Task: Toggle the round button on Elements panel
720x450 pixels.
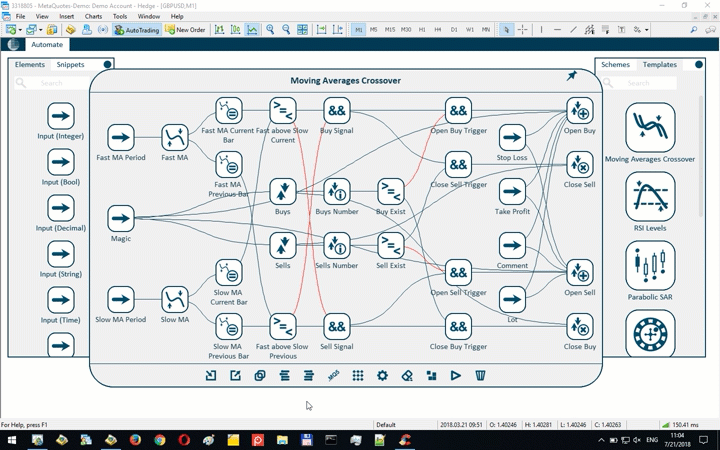Action: (107, 64)
